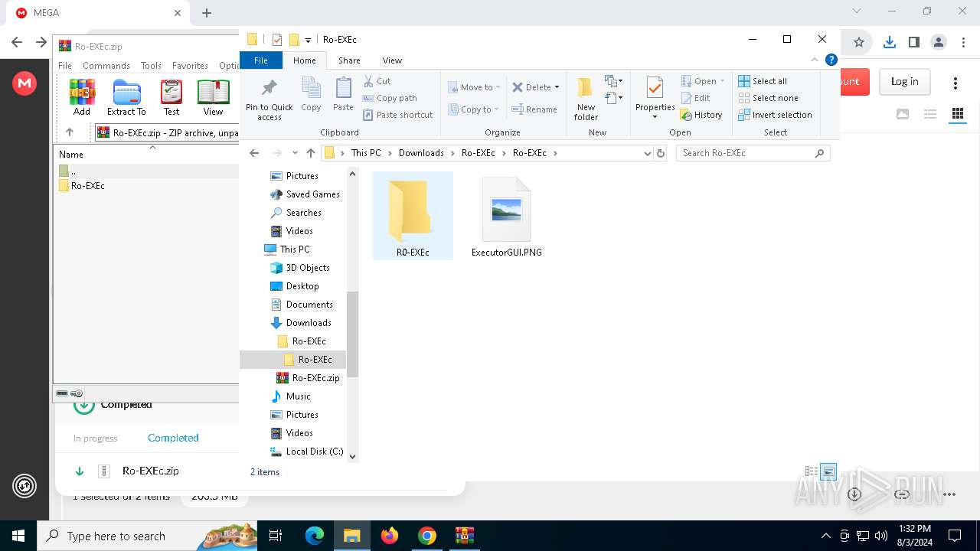Open the Move to dropdown
Image resolution: width=980 pixels, height=551 pixels.
click(x=474, y=87)
